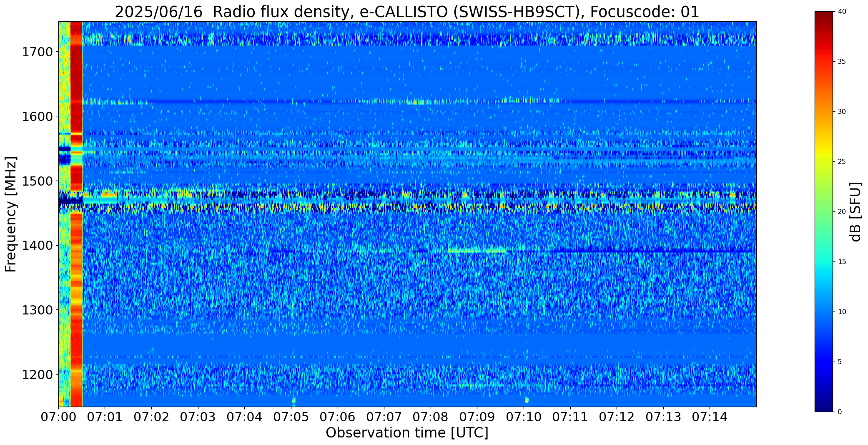Click the colorbar tick label 25
Image resolution: width=868 pixels, height=445 pixels.
(842, 162)
